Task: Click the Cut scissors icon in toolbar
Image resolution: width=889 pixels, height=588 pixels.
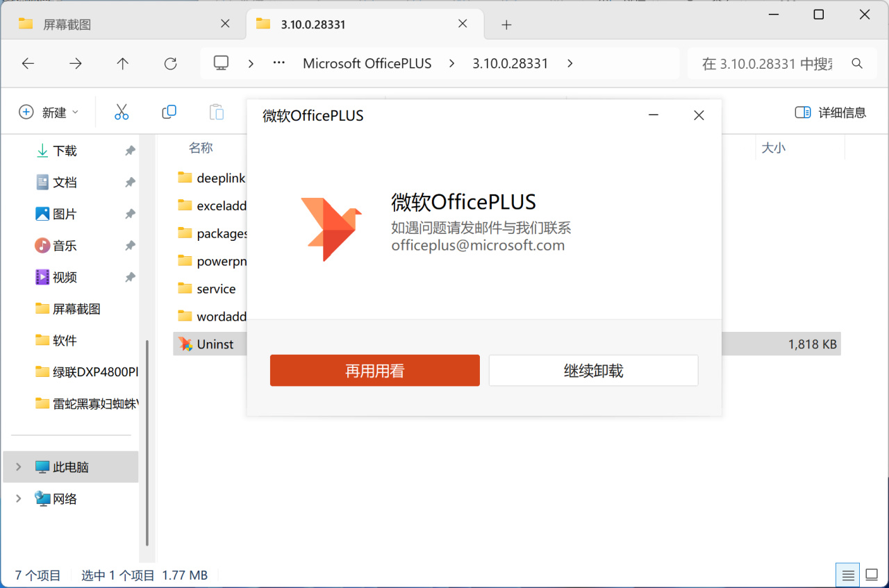Action: 122,112
